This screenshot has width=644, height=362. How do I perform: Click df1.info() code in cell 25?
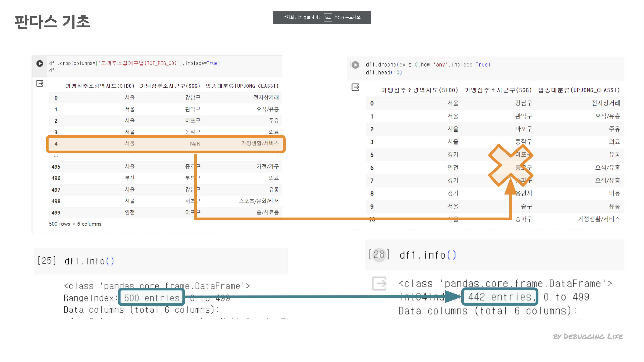[89, 261]
